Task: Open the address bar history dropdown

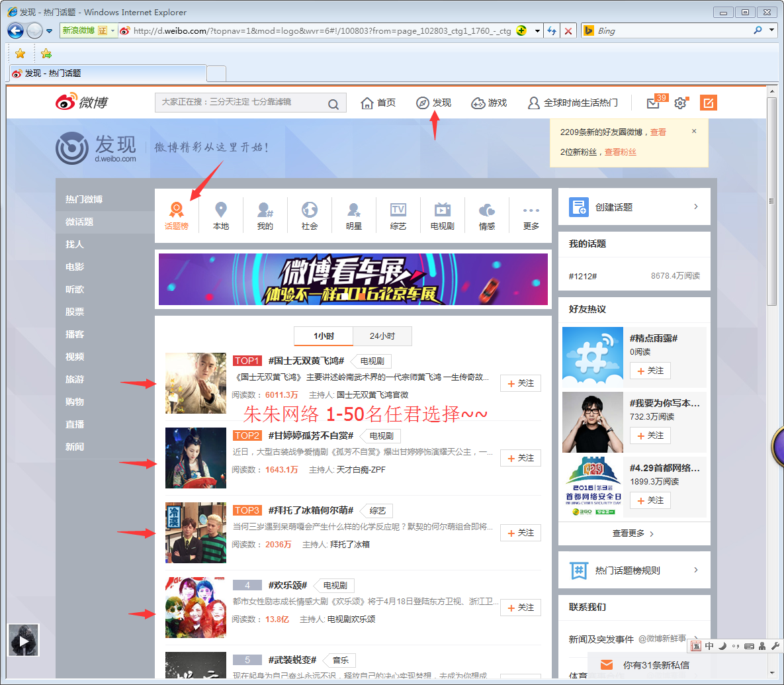Action: (x=537, y=31)
